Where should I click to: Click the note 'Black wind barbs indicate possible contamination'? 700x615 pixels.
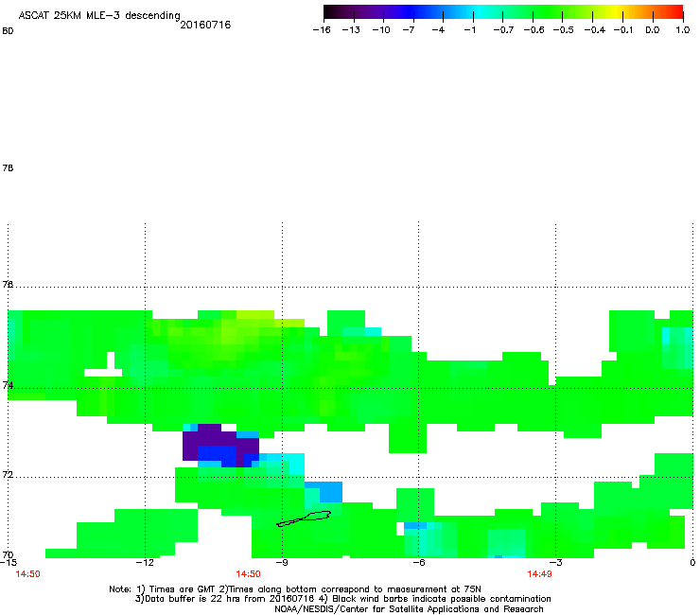coord(442,599)
